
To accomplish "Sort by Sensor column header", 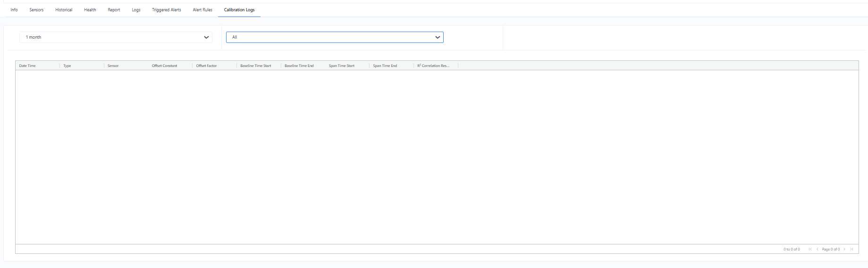I will pyautogui.click(x=113, y=66).
